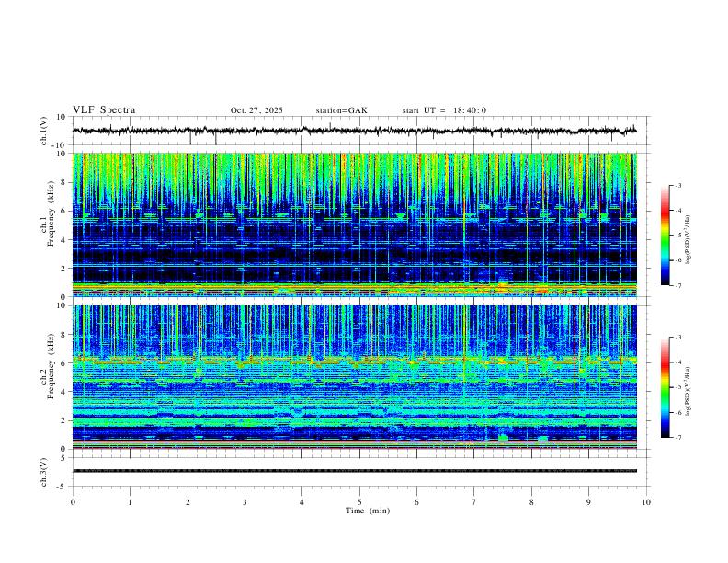Screen dimensions: 728x563
Task: Click the ch.1 color bar "log(PSD)" label
Action: pyautogui.click(x=688, y=240)
